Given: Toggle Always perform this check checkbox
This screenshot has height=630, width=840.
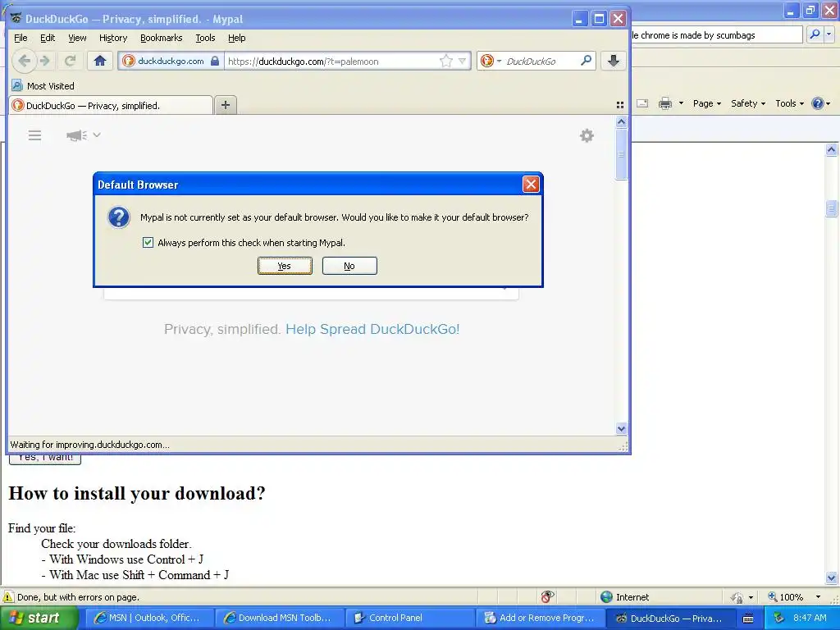Looking at the screenshot, I should point(148,243).
